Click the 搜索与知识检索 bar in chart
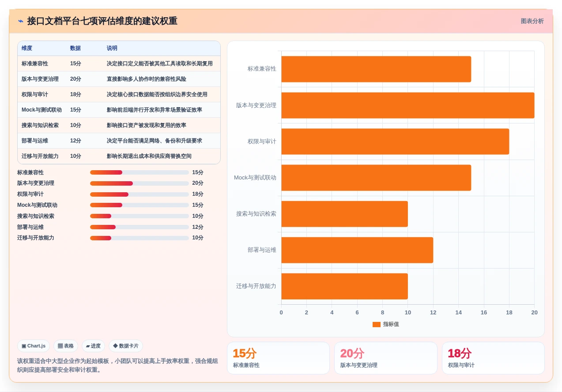This screenshot has height=392, width=562. click(x=344, y=214)
